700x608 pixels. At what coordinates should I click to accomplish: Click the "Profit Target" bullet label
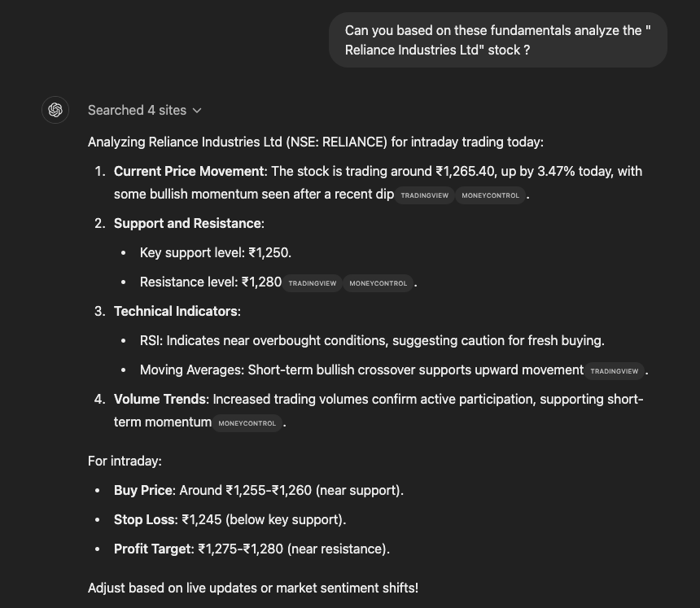(154, 549)
